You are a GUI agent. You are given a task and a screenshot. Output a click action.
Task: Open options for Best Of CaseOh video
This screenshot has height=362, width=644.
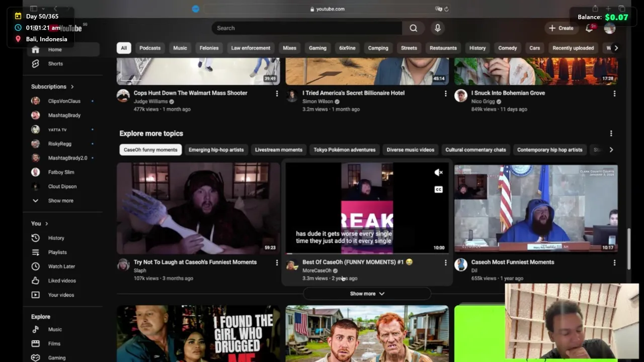click(445, 262)
